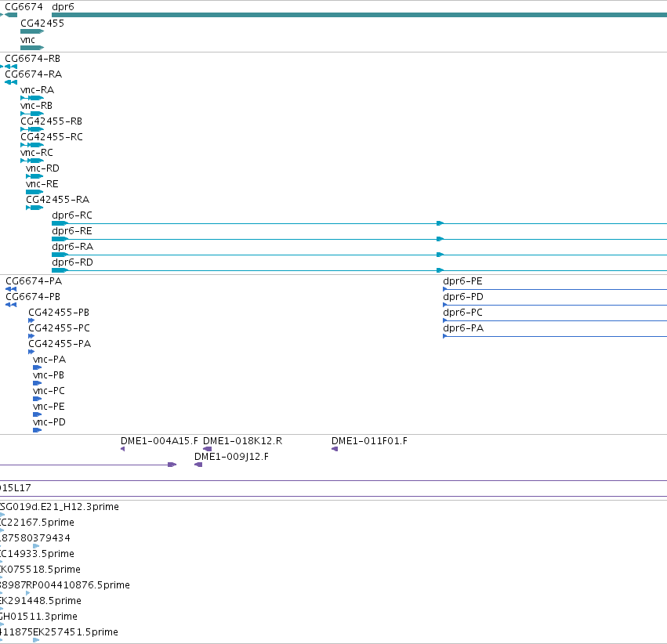This screenshot has width=667, height=644.
Task: Select the DME1-009J12.F clone label
Action: tap(231, 457)
